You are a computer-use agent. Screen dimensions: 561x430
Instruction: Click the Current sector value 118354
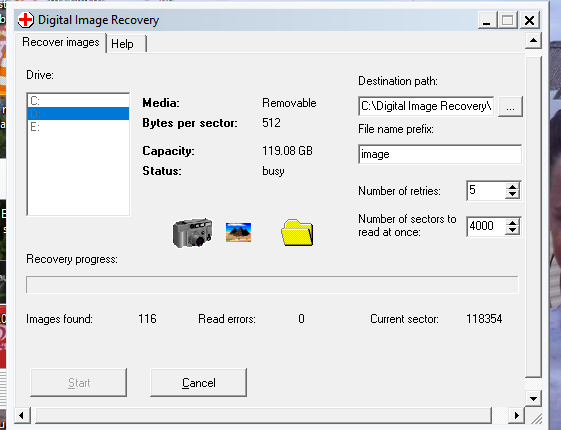[484, 319]
